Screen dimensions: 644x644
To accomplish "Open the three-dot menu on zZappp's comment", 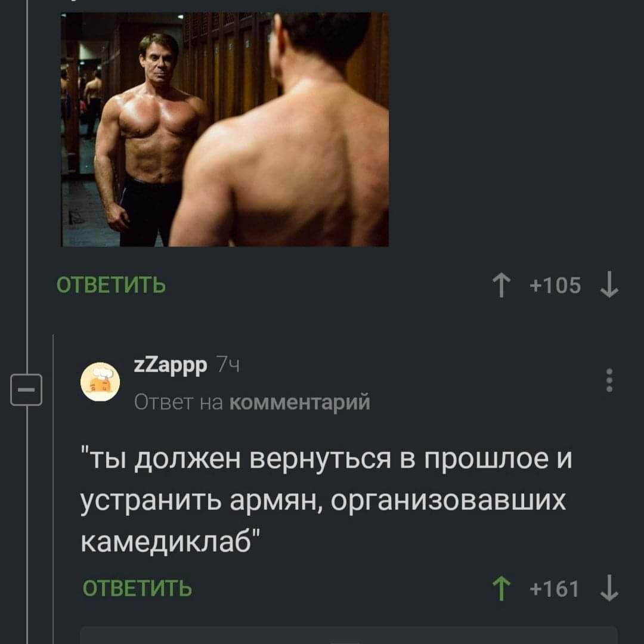I will [x=609, y=380].
